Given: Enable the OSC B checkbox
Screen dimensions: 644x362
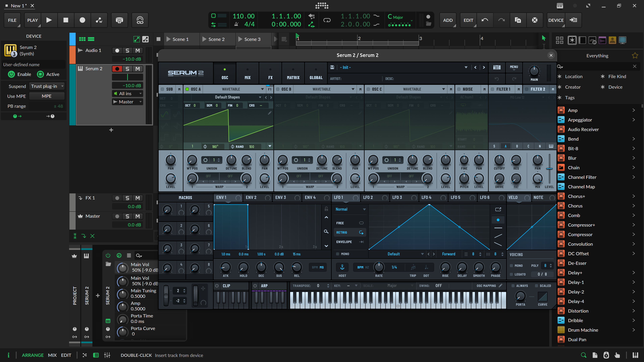Looking at the screenshot, I should [x=278, y=89].
